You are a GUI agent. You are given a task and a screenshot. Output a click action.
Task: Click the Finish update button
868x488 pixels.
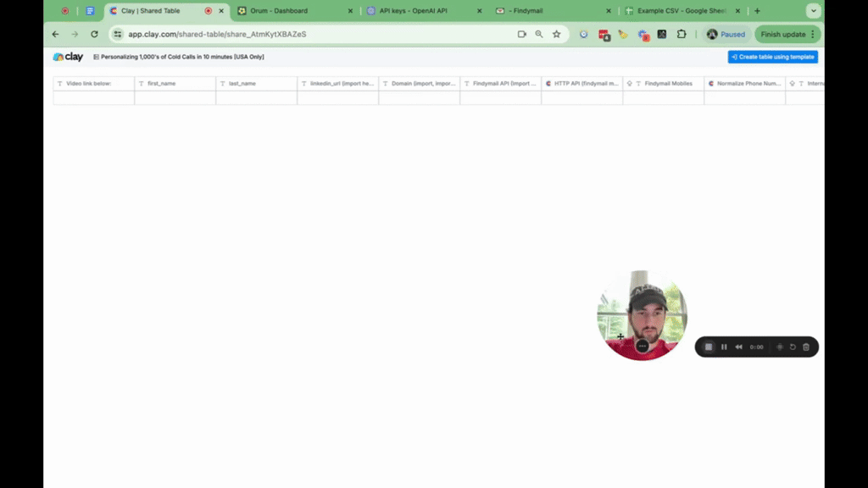point(787,35)
